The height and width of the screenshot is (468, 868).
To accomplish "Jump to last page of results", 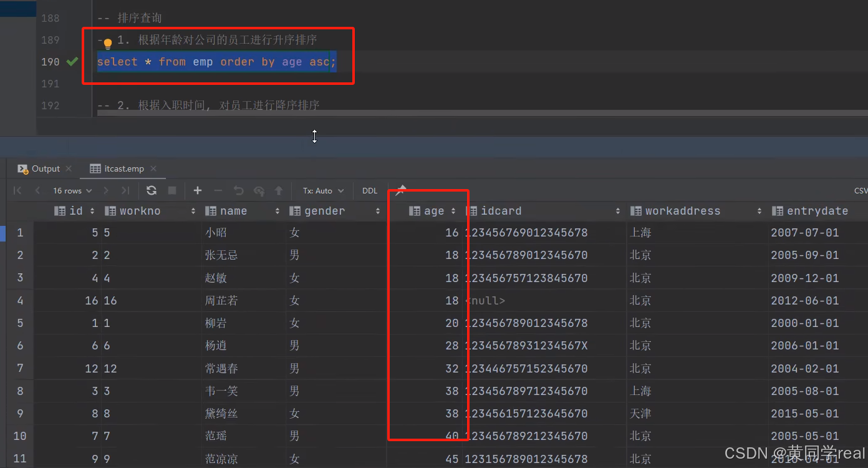I will click(125, 190).
